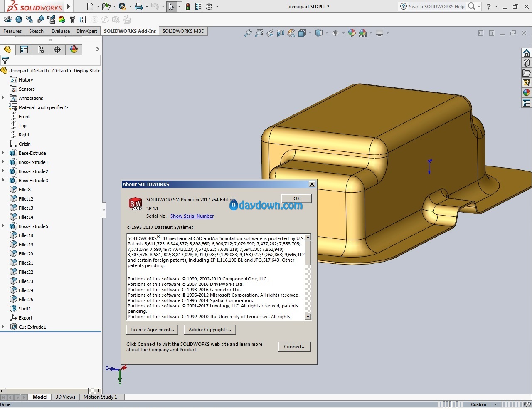532x409 pixels.
Task: Open the dropdown arrow next to Options gear
Action: (217, 7)
